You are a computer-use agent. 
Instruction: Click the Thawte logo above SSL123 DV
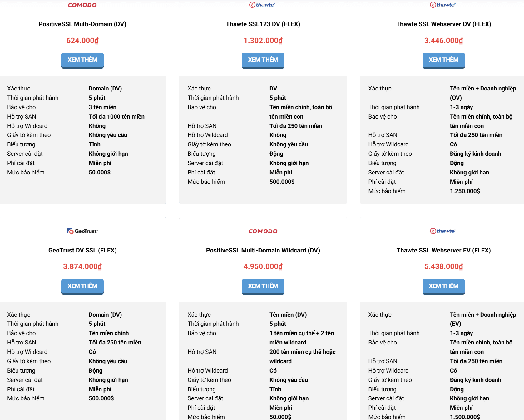[262, 5]
